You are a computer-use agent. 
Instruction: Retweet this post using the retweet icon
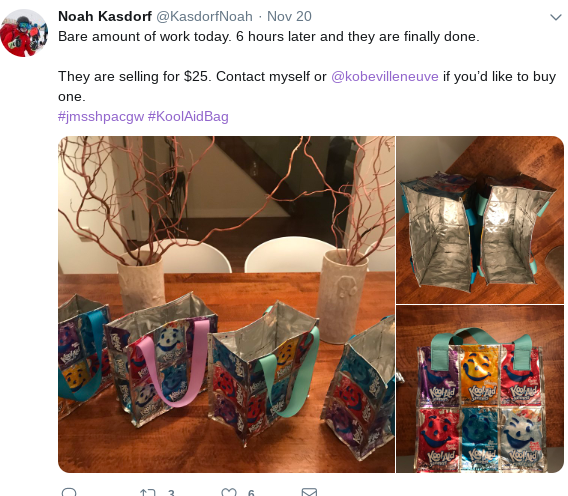pyautogui.click(x=147, y=492)
